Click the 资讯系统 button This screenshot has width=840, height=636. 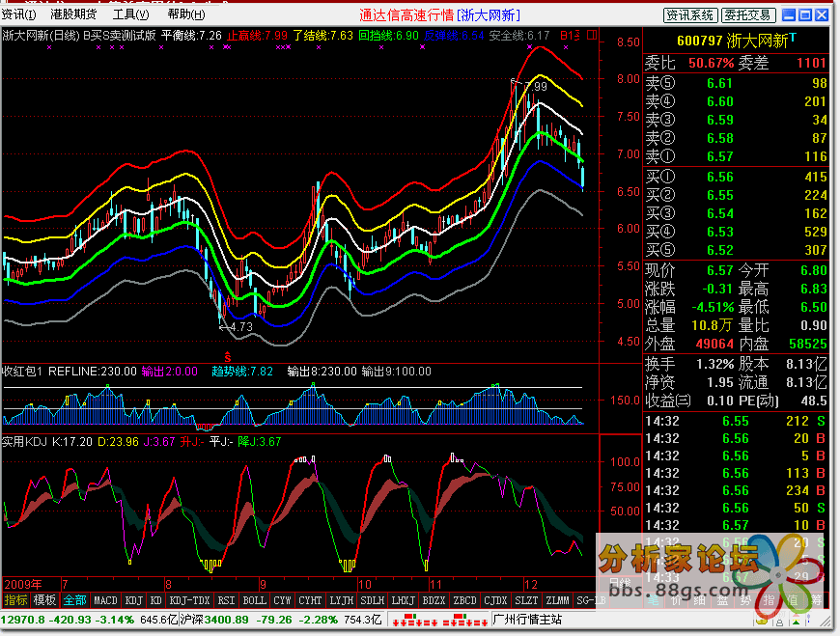pos(689,15)
